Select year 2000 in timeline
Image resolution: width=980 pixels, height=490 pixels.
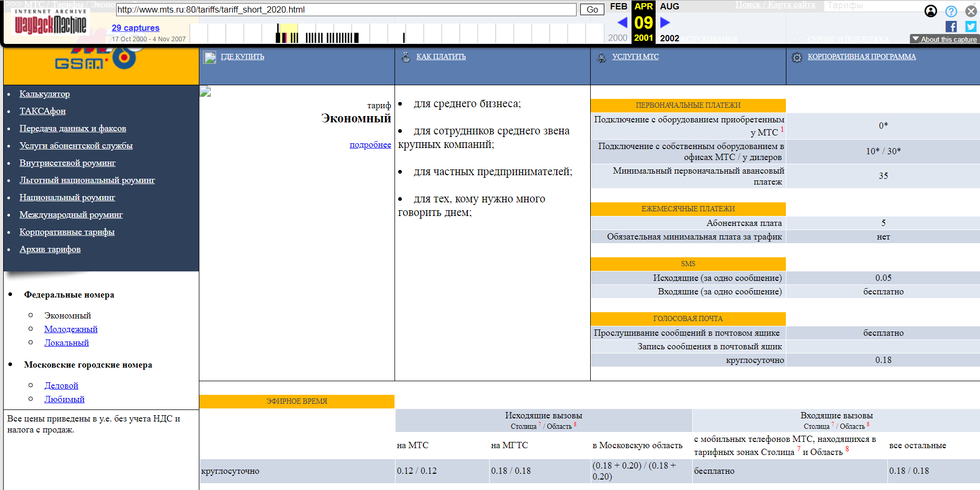click(x=617, y=38)
